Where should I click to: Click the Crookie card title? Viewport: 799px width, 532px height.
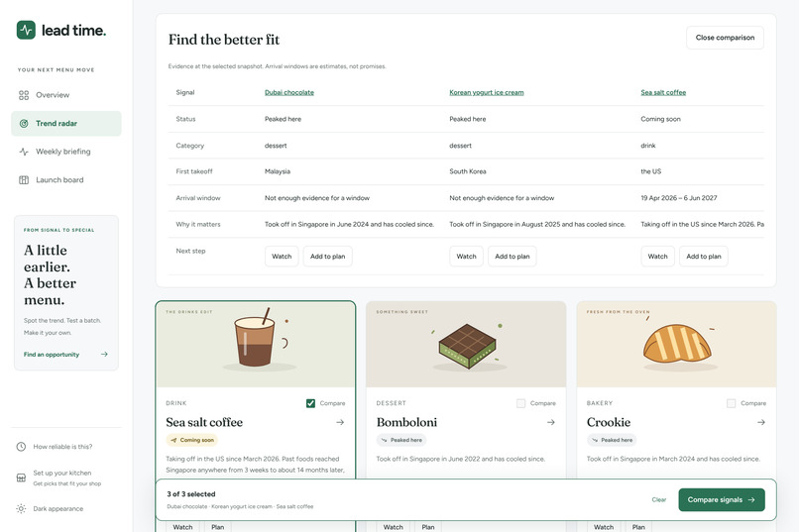click(x=609, y=422)
